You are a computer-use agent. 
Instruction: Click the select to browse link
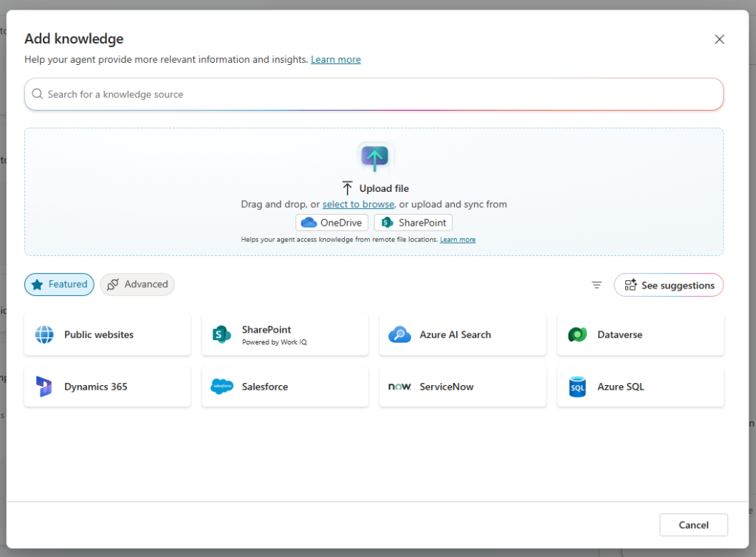[x=358, y=204]
